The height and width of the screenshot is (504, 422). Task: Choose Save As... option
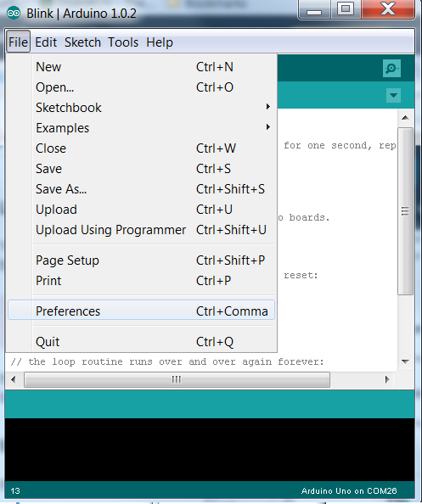pos(141,189)
